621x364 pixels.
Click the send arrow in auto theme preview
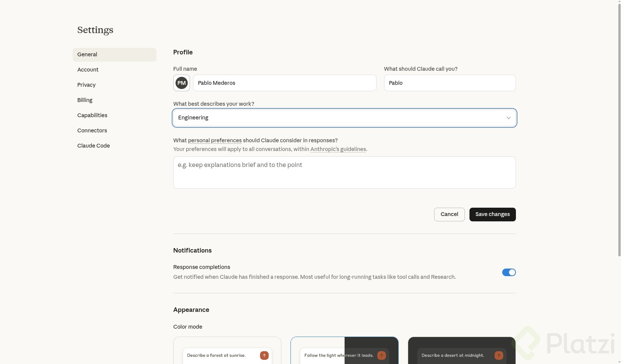[382, 355]
